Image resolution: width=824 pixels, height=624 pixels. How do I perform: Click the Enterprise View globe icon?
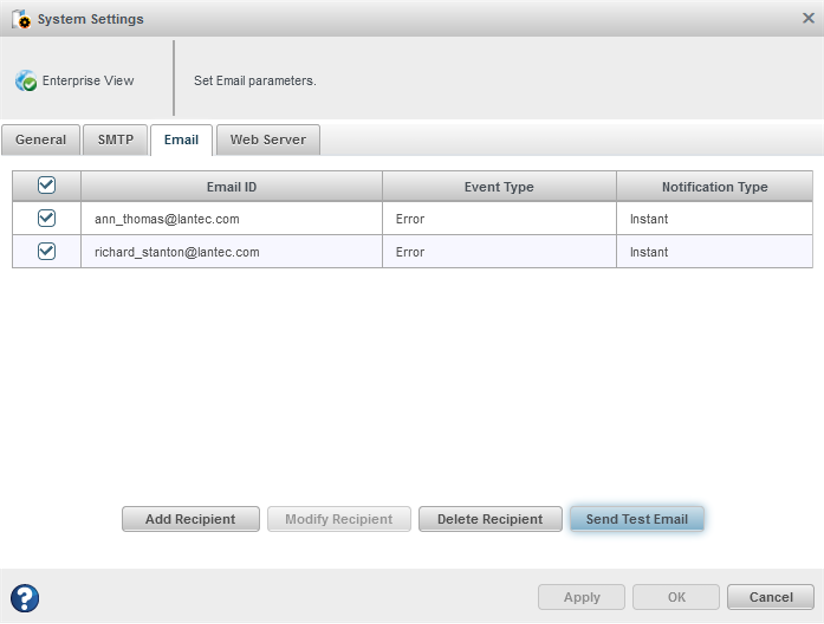point(26,81)
